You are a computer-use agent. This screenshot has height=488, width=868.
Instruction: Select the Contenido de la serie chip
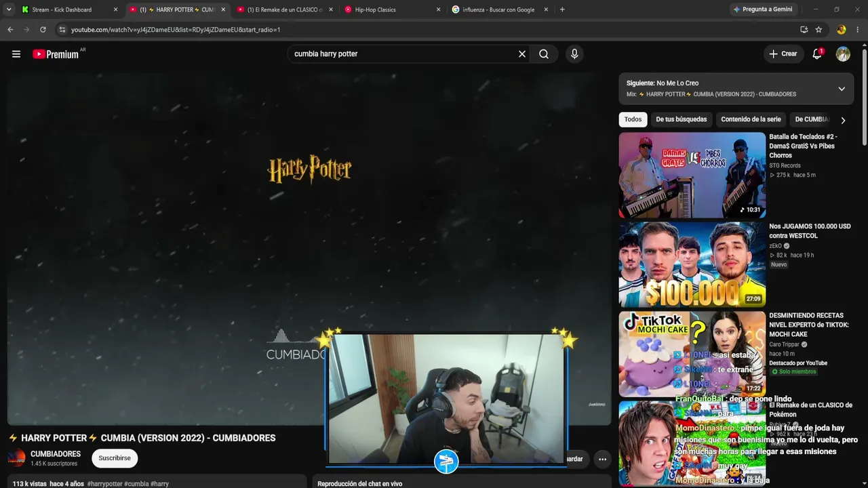click(x=751, y=119)
